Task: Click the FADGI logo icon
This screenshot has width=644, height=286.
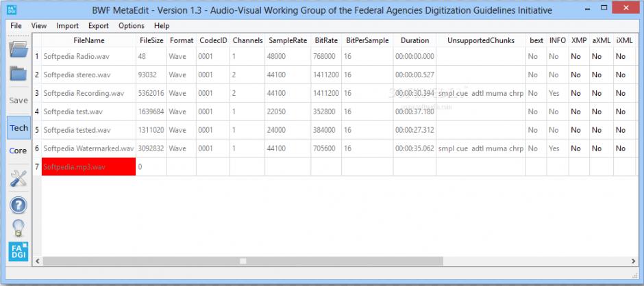Action: pyautogui.click(x=18, y=251)
